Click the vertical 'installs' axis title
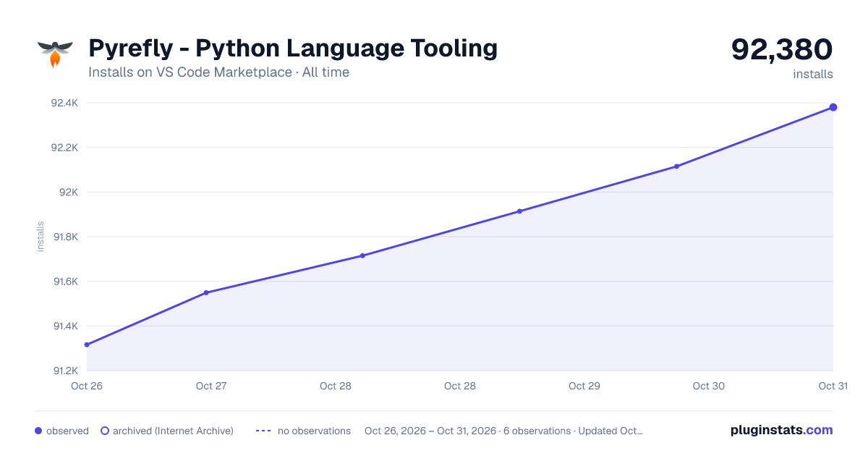Image resolution: width=868 pixels, height=456 pixels. pyautogui.click(x=41, y=237)
